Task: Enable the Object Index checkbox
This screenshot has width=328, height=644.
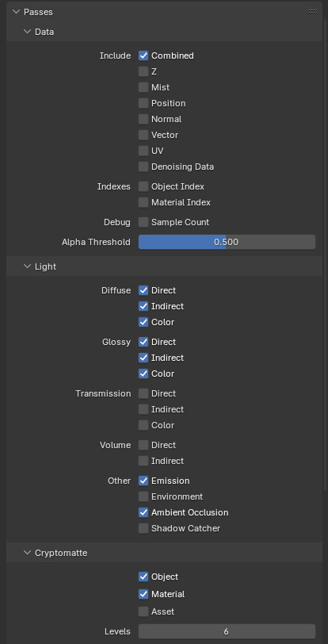Action: coord(143,186)
